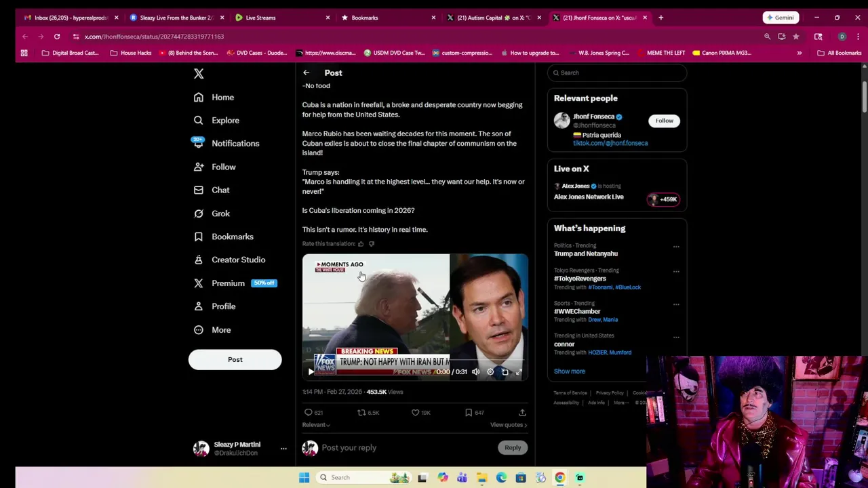Click the white Post button

pos(235,360)
